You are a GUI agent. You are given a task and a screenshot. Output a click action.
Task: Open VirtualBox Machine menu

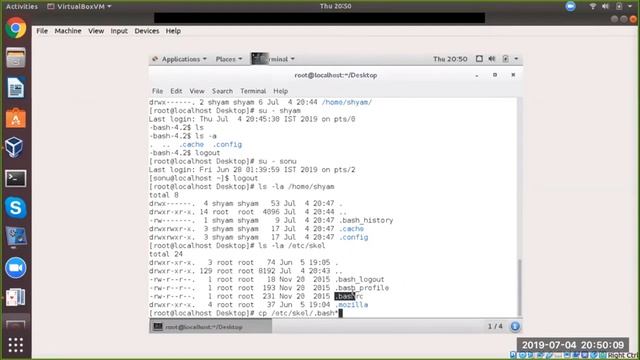tap(68, 31)
